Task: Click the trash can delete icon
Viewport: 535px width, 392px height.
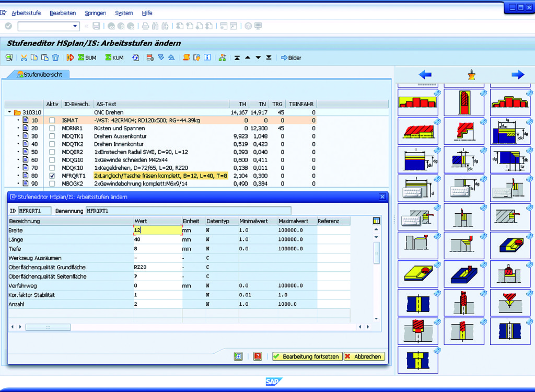Action: pos(55,57)
